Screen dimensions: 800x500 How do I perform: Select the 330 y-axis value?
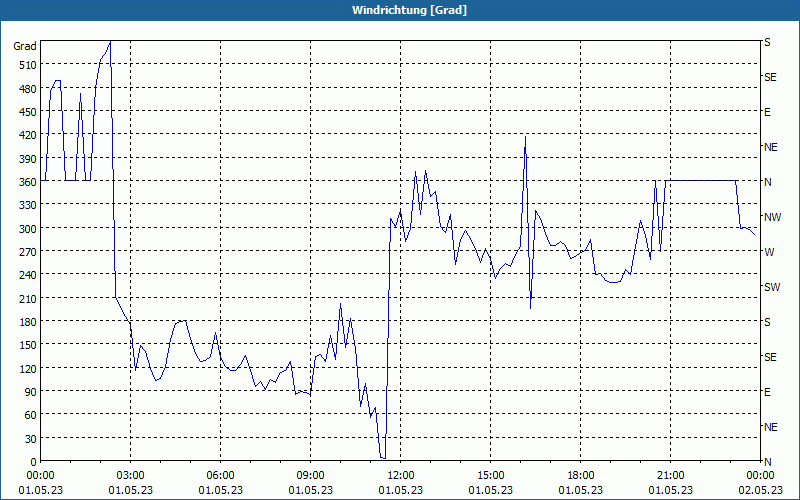(x=28, y=205)
